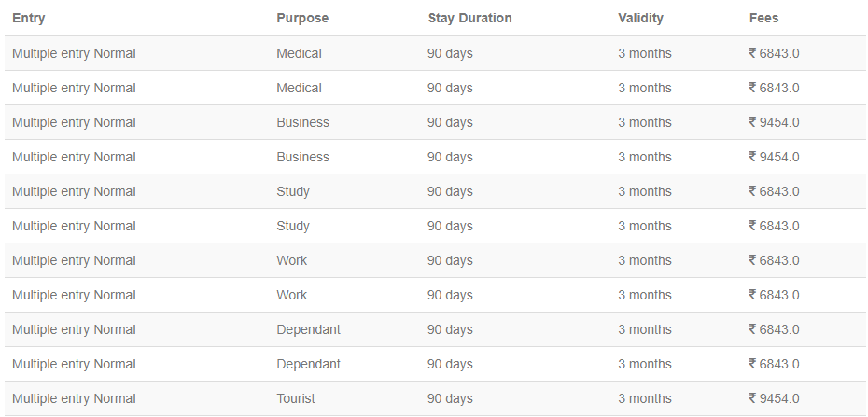Image resolution: width=868 pixels, height=417 pixels.
Task: Select the Stay Duration column header
Action: (469, 18)
